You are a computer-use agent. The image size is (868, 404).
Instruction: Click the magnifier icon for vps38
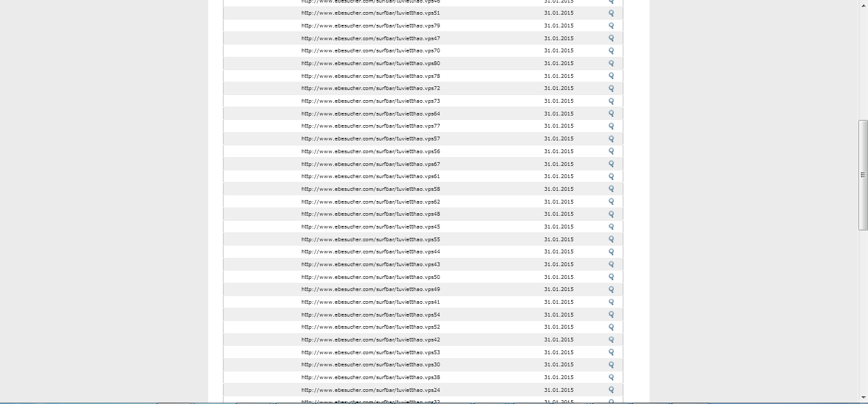(x=611, y=377)
